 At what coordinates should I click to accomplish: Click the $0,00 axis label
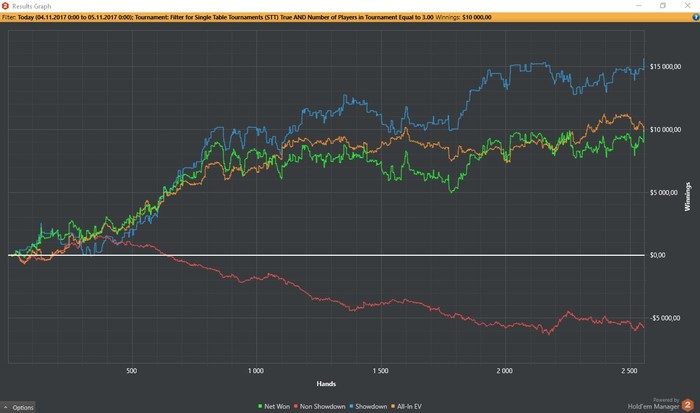[658, 255]
